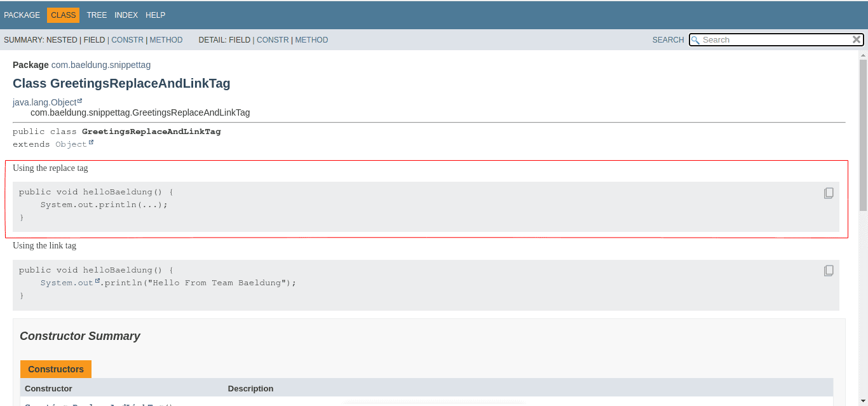The image size is (868, 406).
Task: Open the com.baeldung.snippettag package link
Action: (x=101, y=65)
